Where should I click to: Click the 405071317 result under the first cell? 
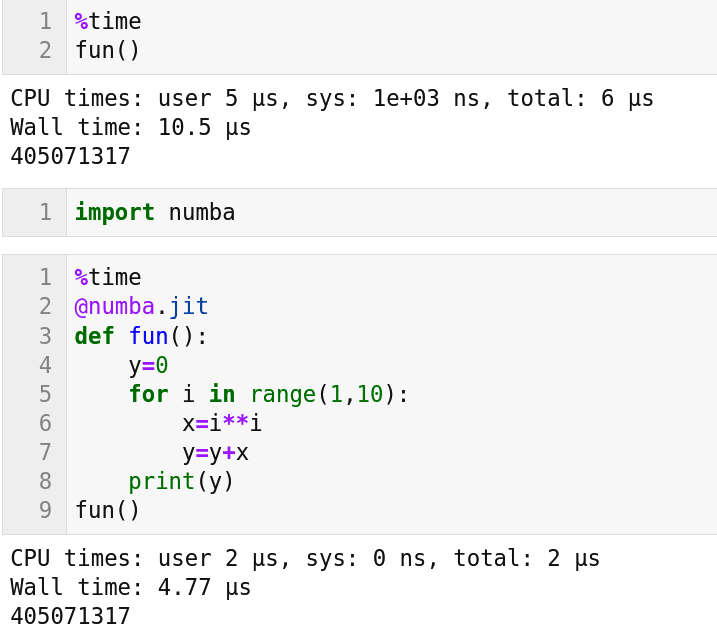click(x=70, y=157)
